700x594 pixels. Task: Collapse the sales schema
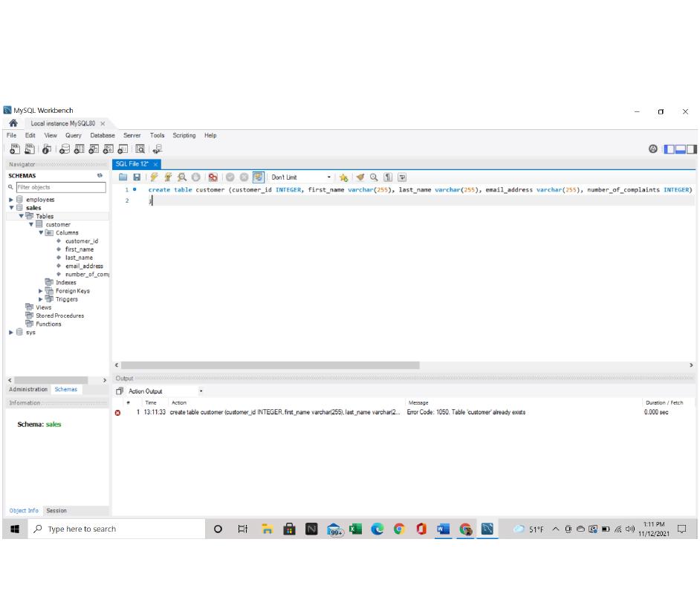click(11, 208)
